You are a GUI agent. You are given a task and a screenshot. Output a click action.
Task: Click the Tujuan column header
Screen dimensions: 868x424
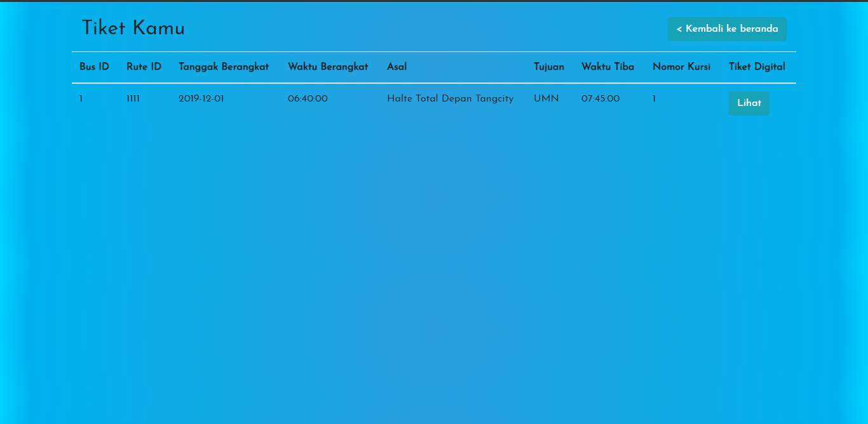click(x=549, y=67)
